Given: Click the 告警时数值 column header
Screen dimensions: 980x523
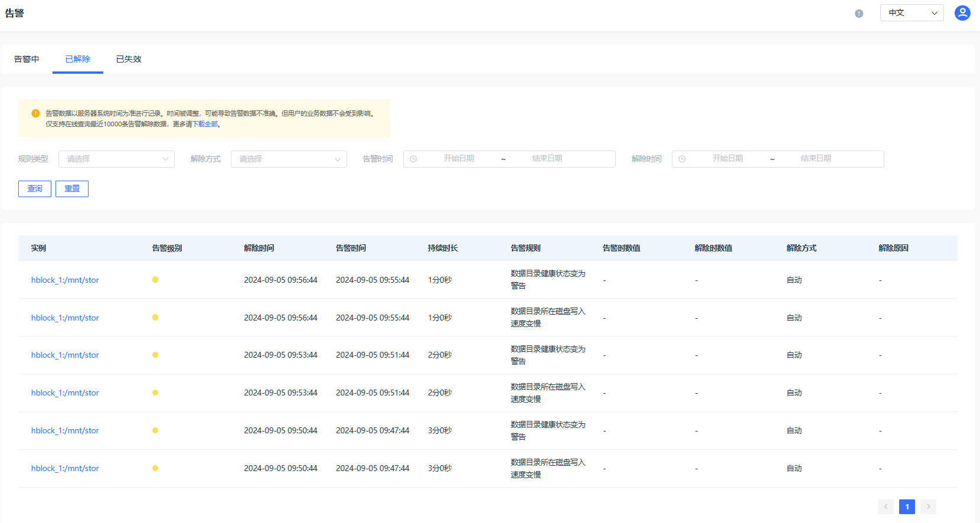Looking at the screenshot, I should [x=622, y=249].
